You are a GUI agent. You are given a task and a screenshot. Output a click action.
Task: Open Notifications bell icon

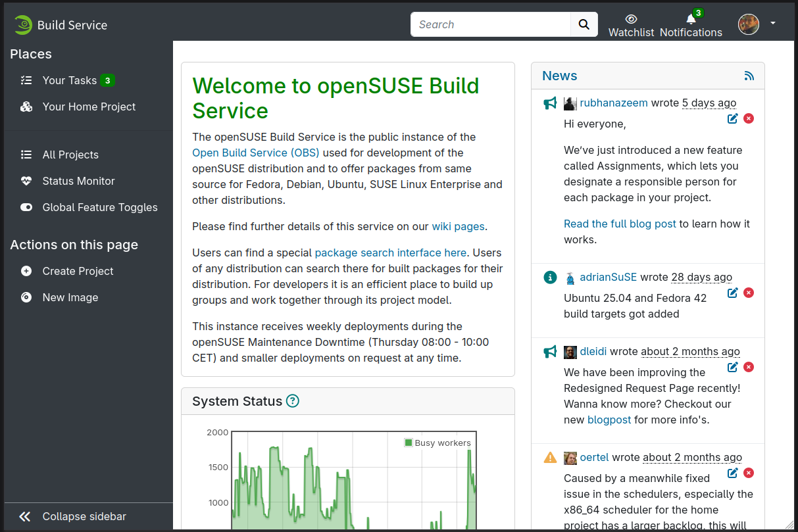point(690,19)
